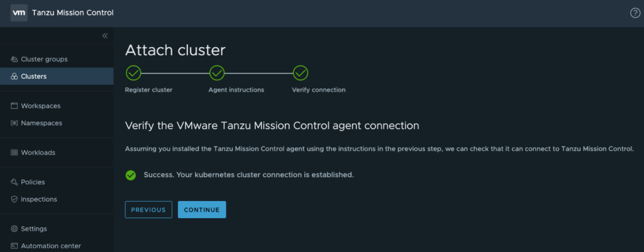Click the Policies sidebar icon

pos(14,182)
